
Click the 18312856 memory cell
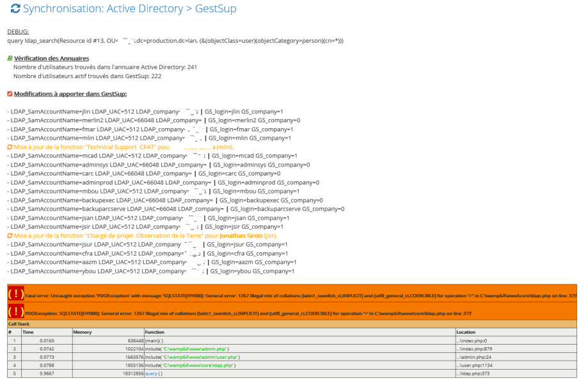click(108, 373)
